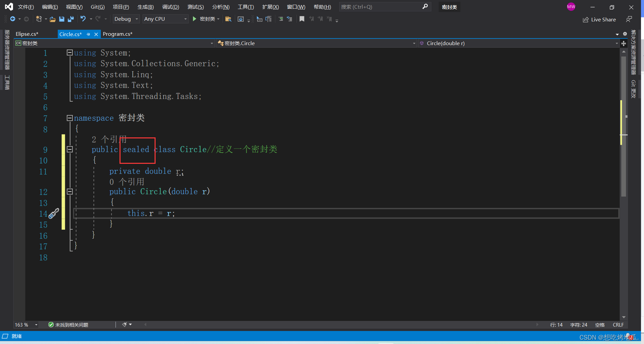
Task: Click the code cleanup broom icon
Action: pyautogui.click(x=125, y=325)
